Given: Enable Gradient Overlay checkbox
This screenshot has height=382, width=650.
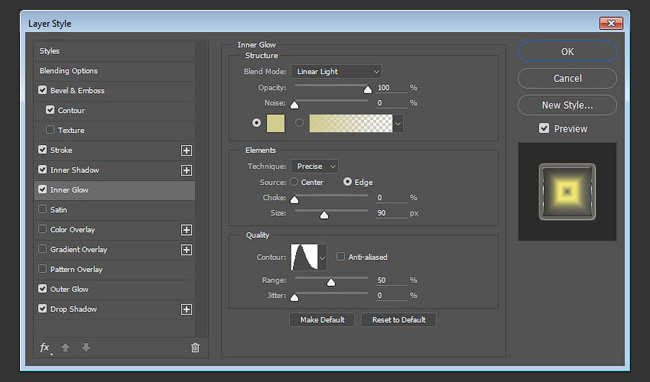Looking at the screenshot, I should pyautogui.click(x=42, y=249).
